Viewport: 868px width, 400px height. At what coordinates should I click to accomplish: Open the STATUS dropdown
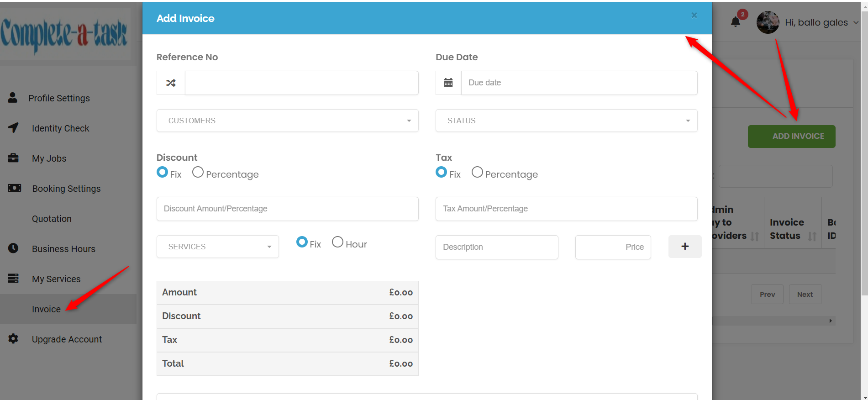567,121
